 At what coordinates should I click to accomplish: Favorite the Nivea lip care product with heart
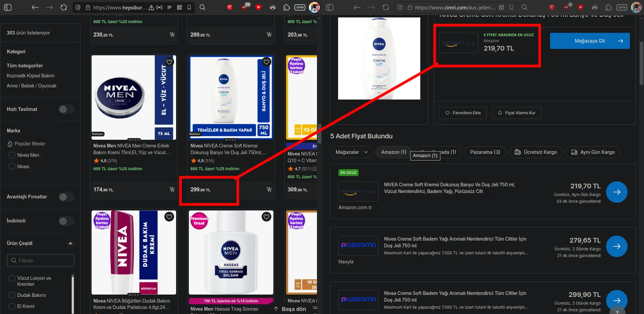(x=169, y=217)
